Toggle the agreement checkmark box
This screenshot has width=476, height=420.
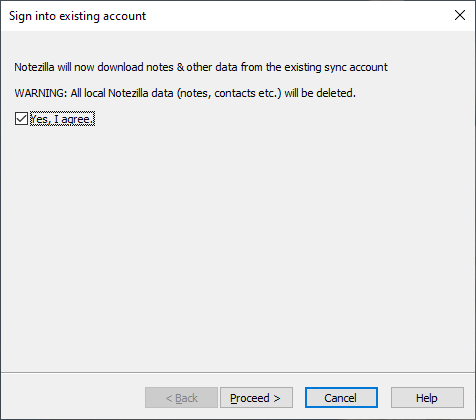pyautogui.click(x=21, y=119)
